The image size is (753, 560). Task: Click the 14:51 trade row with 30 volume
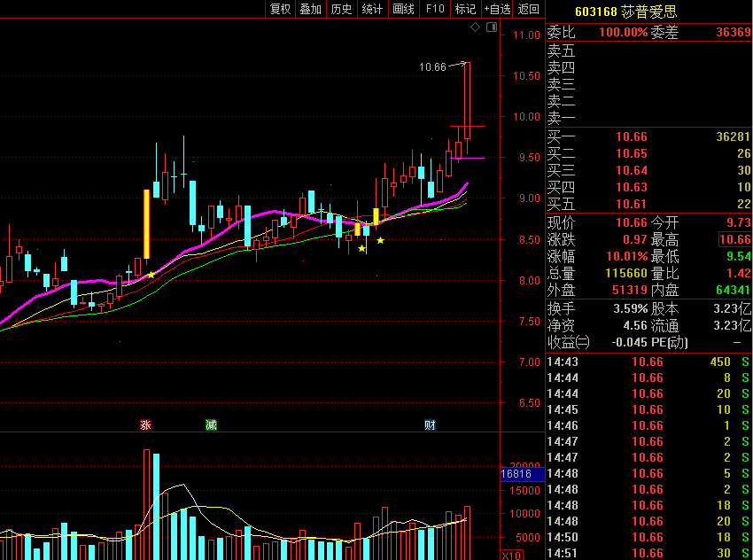[x=648, y=553]
